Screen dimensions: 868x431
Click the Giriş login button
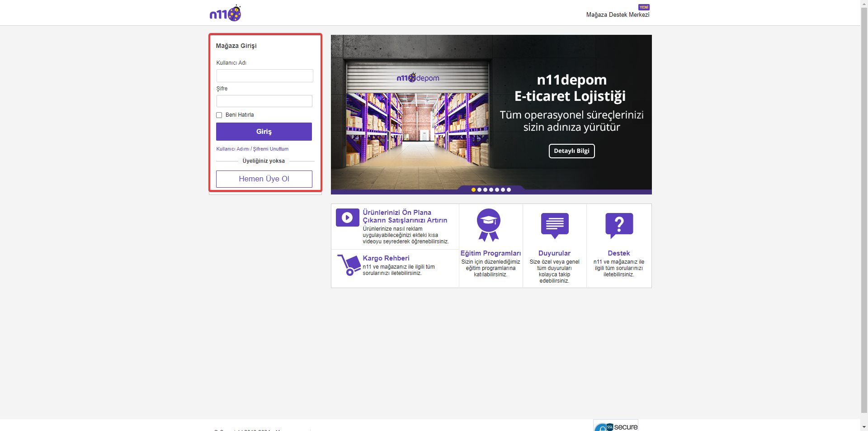tap(264, 132)
